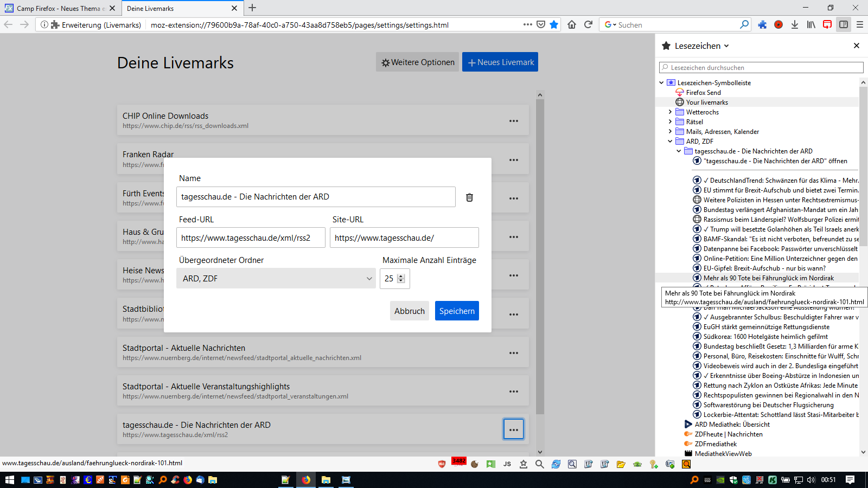This screenshot has width=868, height=488.
Task: Click the trash icon to delete livemark
Action: click(x=469, y=197)
